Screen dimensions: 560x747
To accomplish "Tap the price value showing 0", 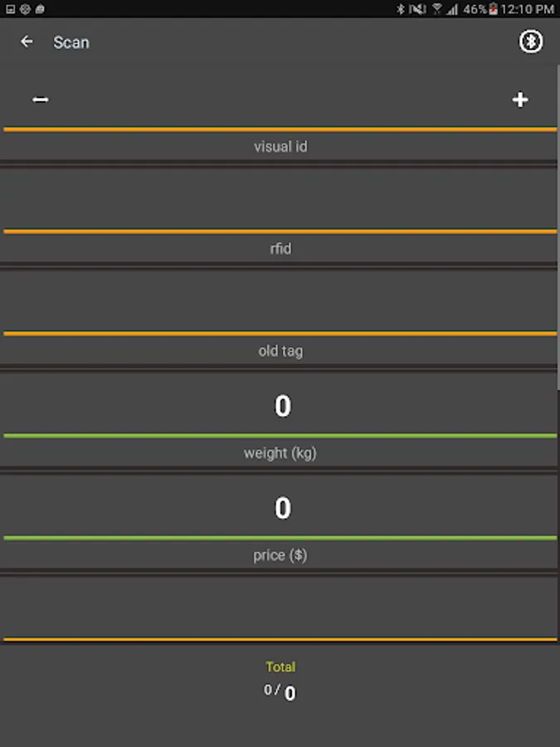I will click(282, 508).
